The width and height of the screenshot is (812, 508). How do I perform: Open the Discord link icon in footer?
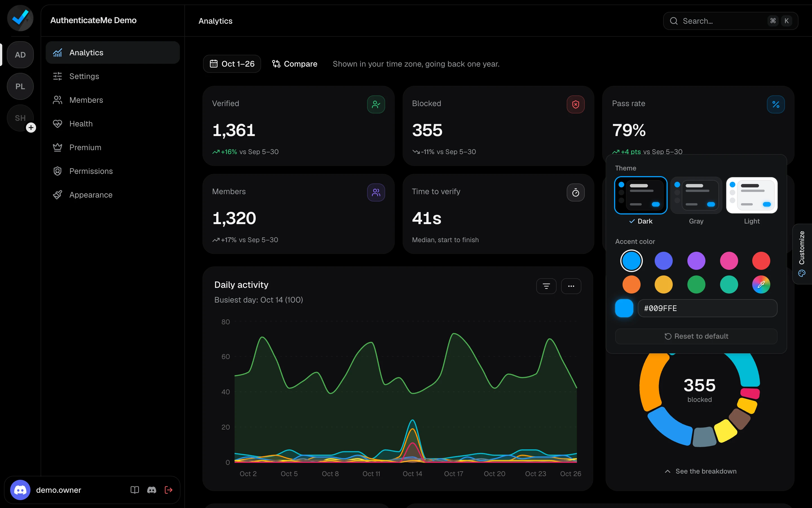(x=152, y=490)
